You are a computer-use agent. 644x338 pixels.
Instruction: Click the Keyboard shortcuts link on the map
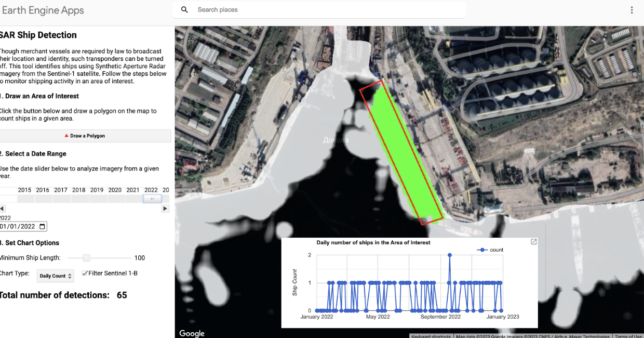coord(431,336)
